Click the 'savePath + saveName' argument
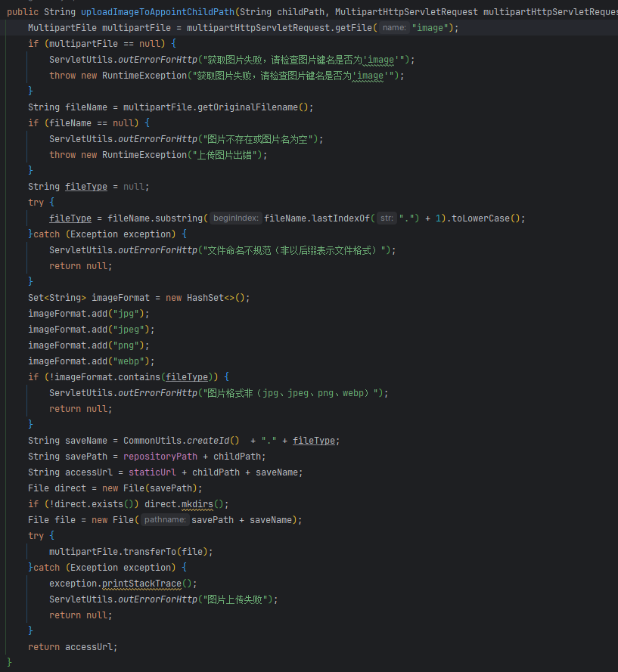The height and width of the screenshot is (672, 618). coord(241,520)
